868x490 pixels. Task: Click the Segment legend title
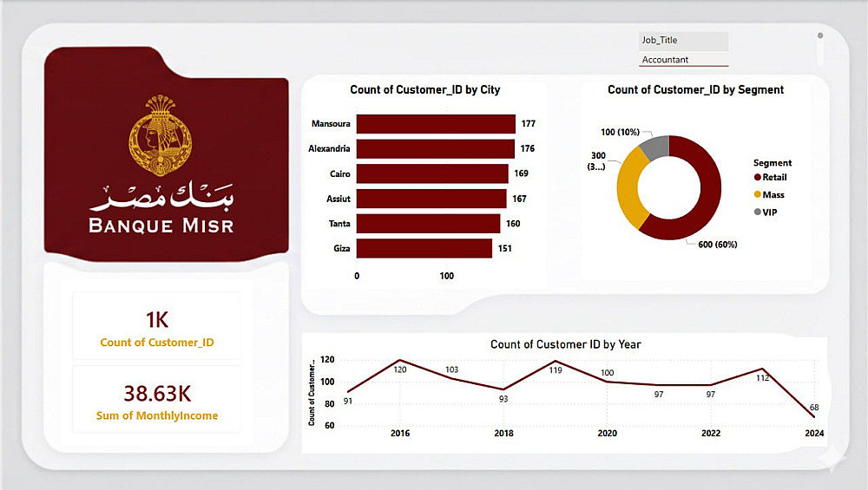[773, 163]
